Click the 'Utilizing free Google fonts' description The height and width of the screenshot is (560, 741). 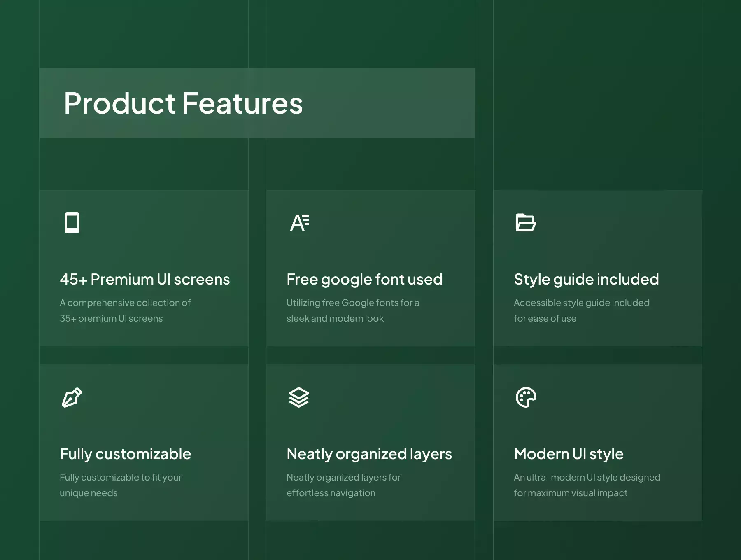[353, 303]
